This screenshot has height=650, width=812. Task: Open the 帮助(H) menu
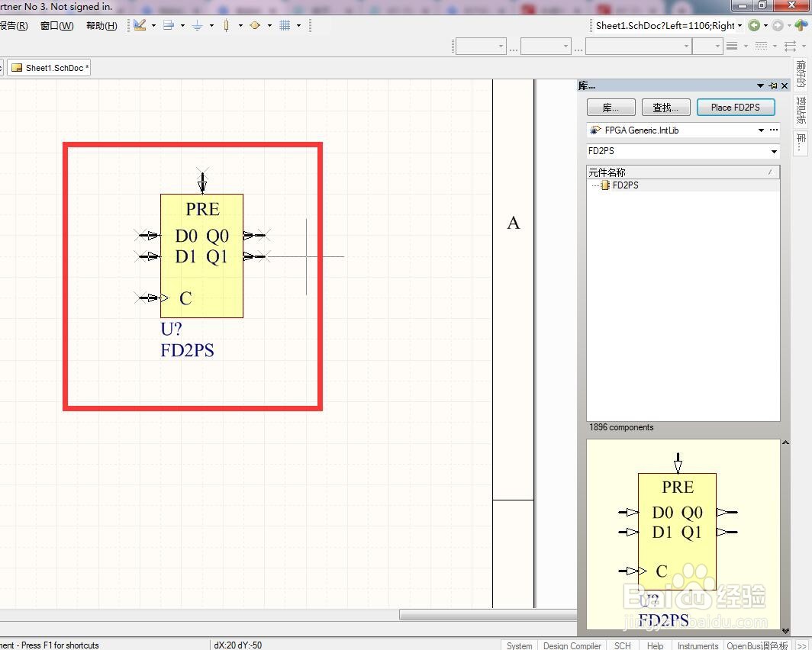click(x=101, y=26)
